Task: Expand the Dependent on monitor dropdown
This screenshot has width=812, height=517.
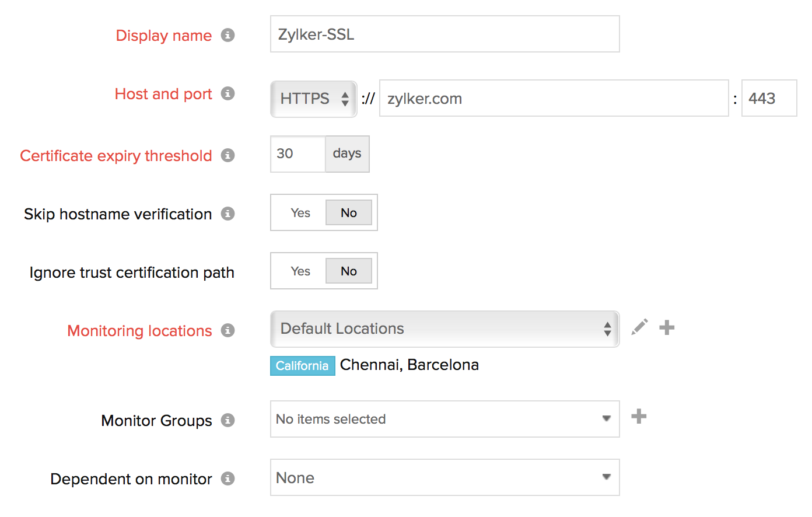Action: [x=444, y=477]
